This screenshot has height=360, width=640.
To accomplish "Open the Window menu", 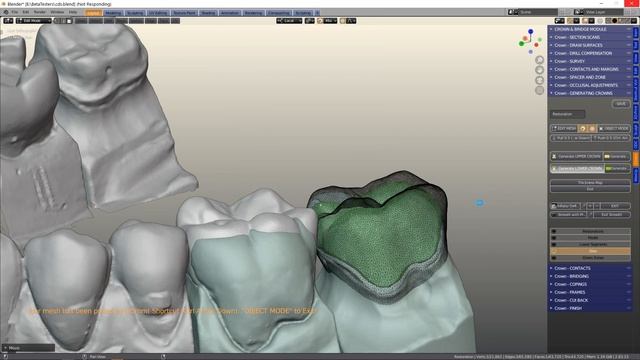I will point(57,13).
